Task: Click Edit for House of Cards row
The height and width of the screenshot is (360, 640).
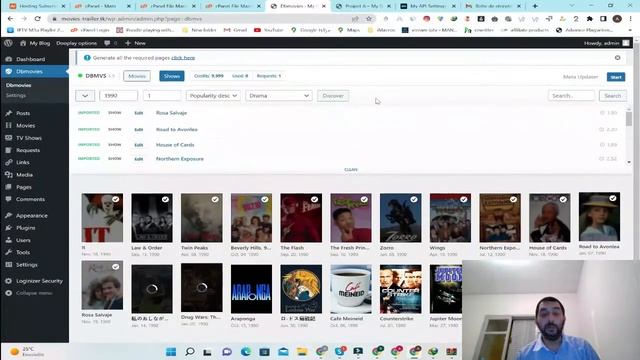Action: coord(139,145)
